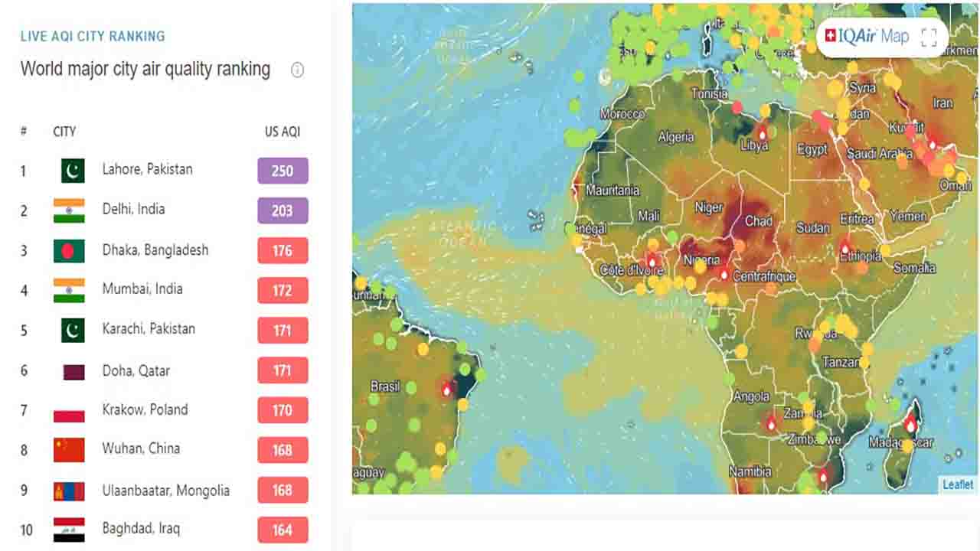Screen dimensions: 980x551
Task: Open the Lahore, Pakistan city link
Action: (147, 169)
